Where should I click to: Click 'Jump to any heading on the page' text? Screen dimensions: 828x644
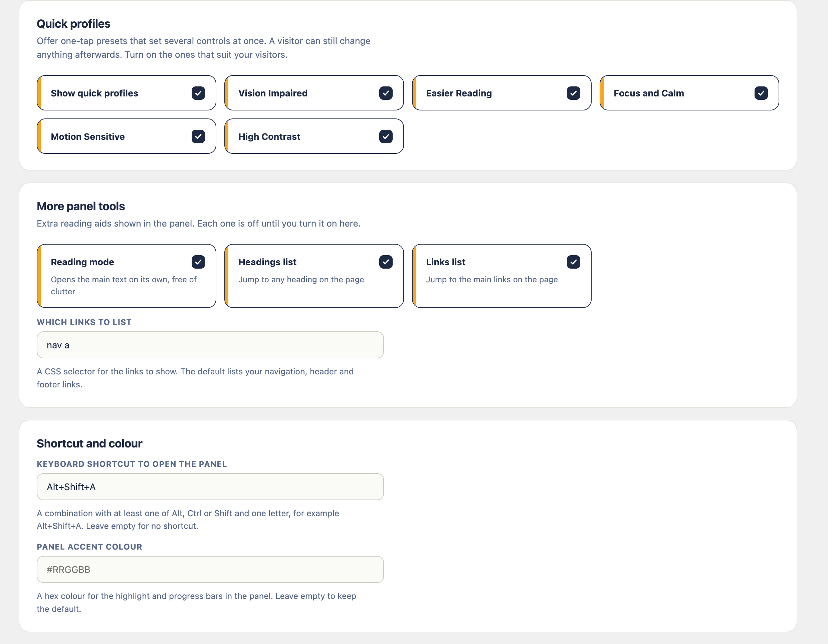click(301, 280)
